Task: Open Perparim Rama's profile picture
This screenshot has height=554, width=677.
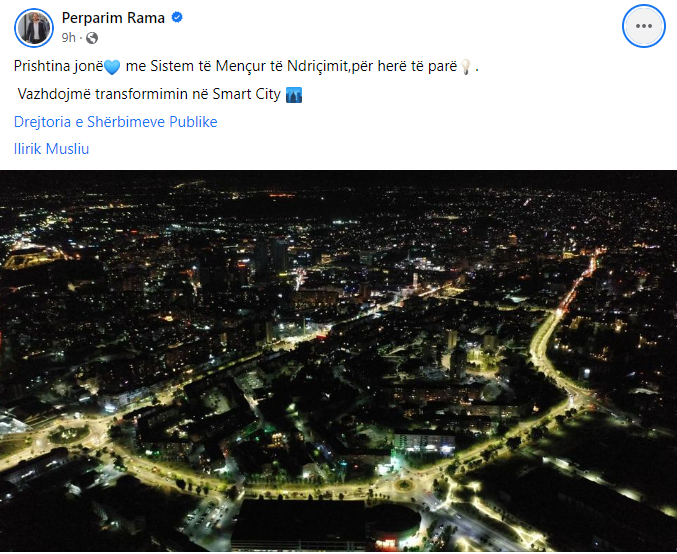Action: click(34, 28)
